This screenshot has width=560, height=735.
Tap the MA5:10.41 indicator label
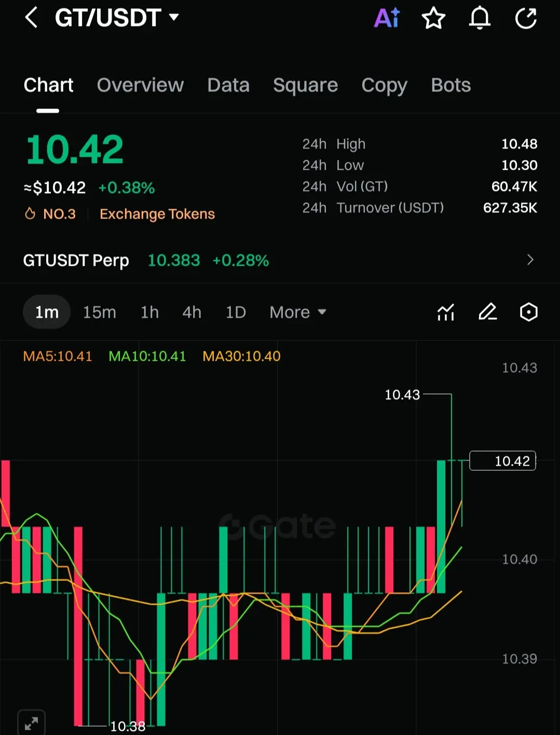58,356
